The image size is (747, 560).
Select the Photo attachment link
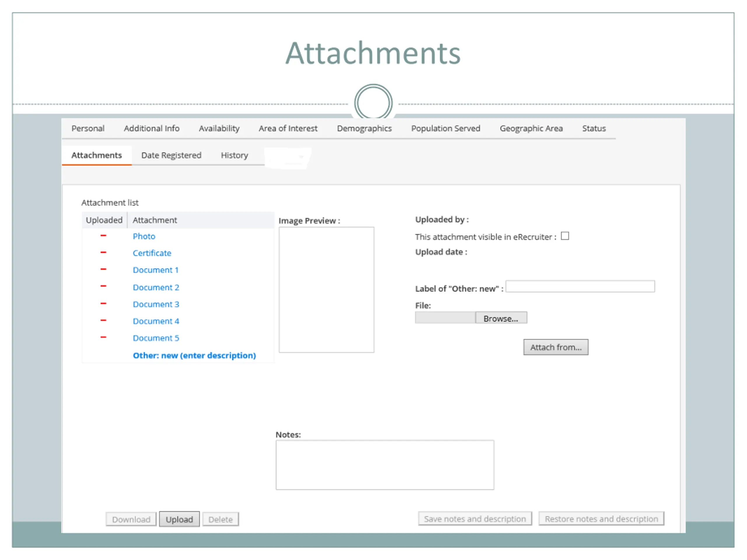coord(144,236)
